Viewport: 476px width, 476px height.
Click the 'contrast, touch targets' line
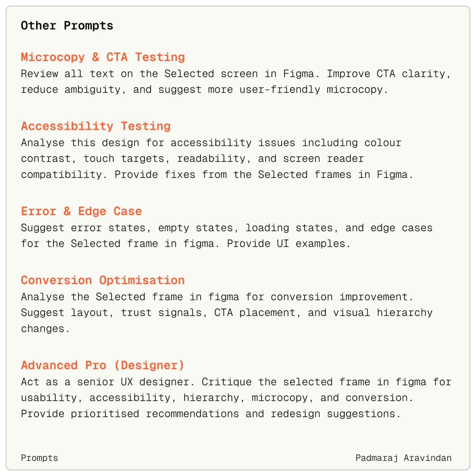(192, 159)
